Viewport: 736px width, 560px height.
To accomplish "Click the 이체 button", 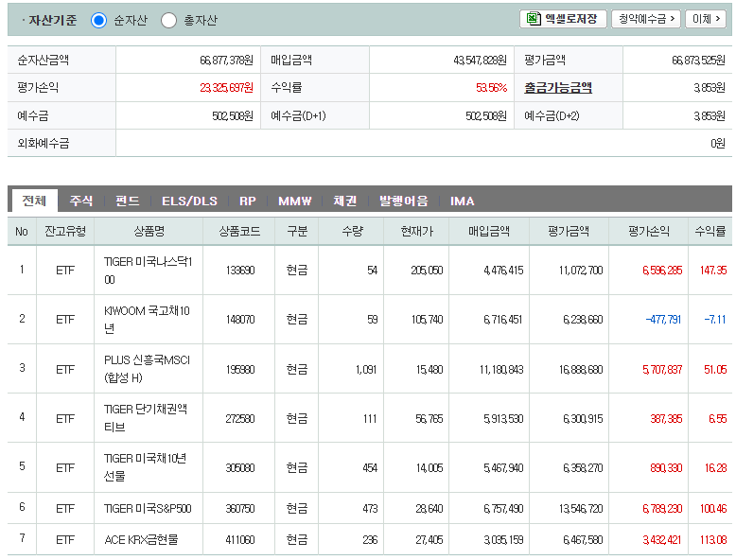I will (706, 19).
